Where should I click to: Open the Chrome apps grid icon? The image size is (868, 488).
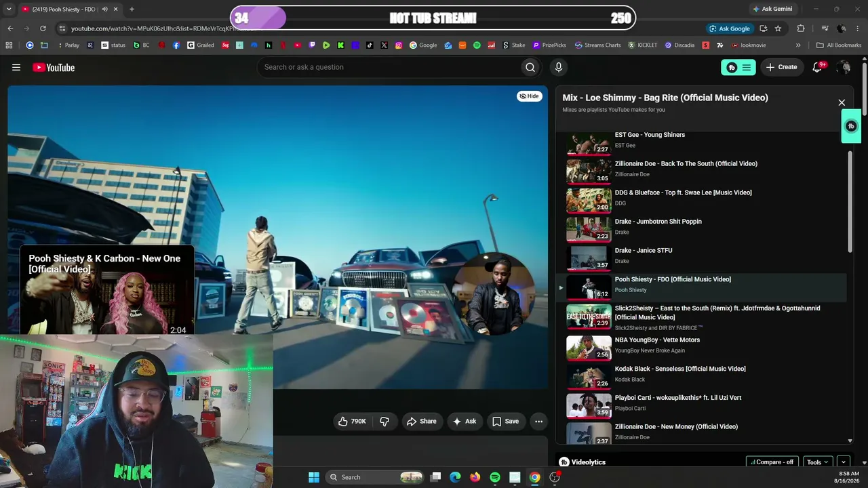point(9,45)
